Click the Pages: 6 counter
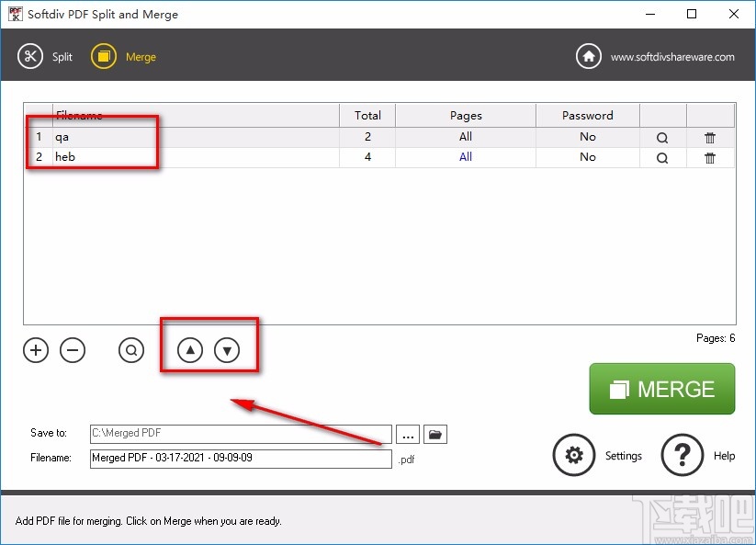The image size is (756, 545). (x=716, y=338)
